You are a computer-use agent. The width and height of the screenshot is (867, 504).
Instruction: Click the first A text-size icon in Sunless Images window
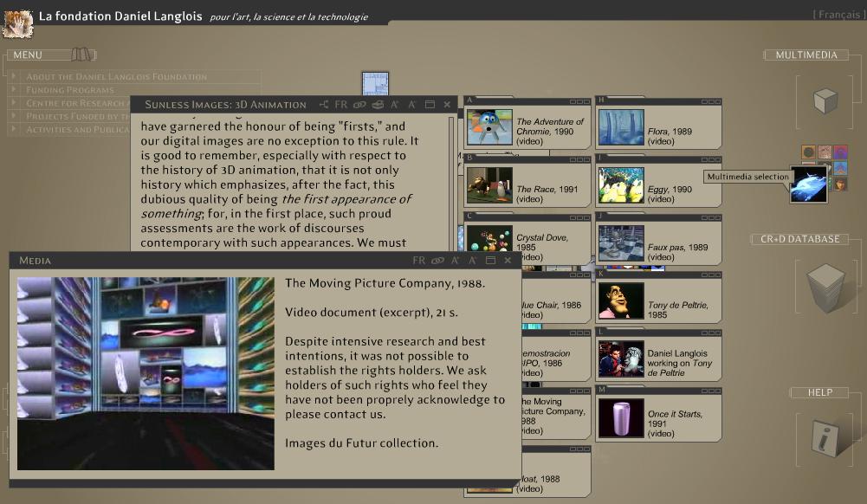pyautogui.click(x=395, y=105)
